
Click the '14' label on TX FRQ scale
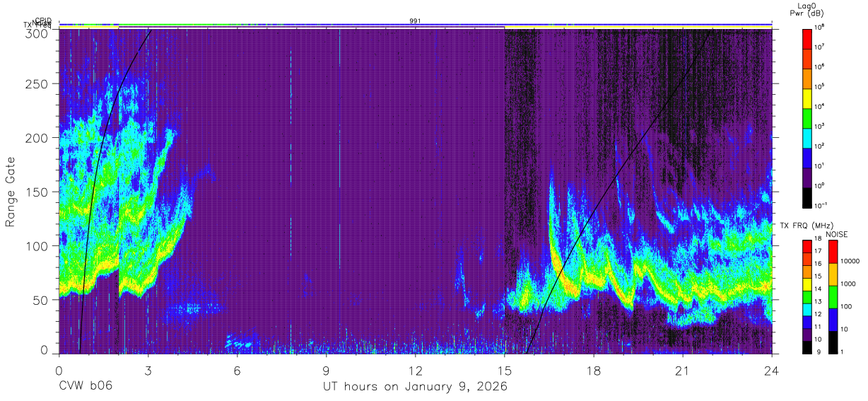pyautogui.click(x=819, y=290)
